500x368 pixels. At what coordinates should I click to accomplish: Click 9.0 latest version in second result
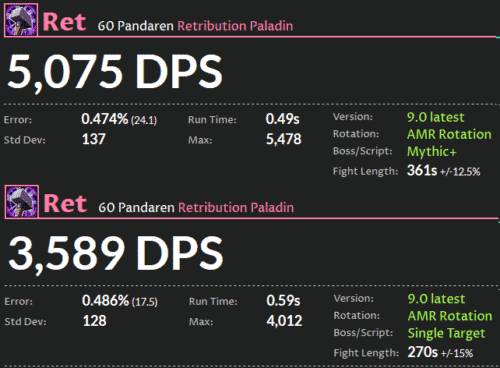(436, 299)
